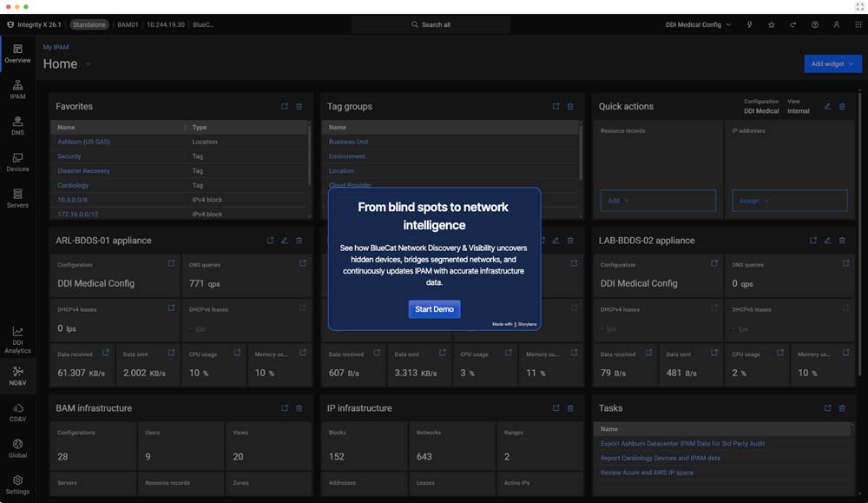Image resolution: width=868 pixels, height=503 pixels.
Task: Click the Search all field
Action: coord(431,25)
